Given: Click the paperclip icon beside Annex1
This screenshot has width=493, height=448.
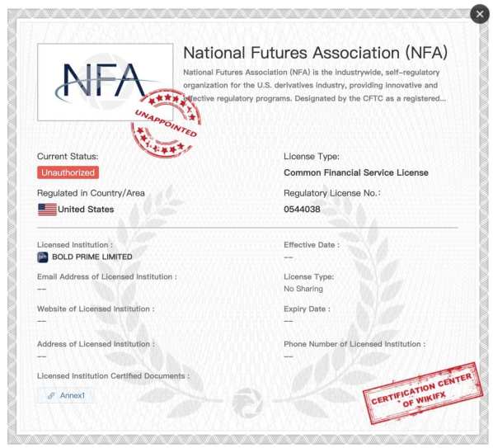Looking at the screenshot, I should tap(51, 395).
